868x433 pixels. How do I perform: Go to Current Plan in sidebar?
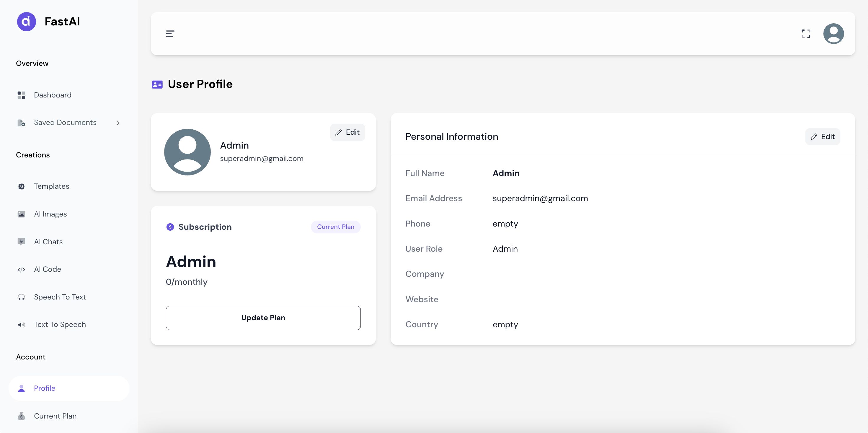point(55,416)
